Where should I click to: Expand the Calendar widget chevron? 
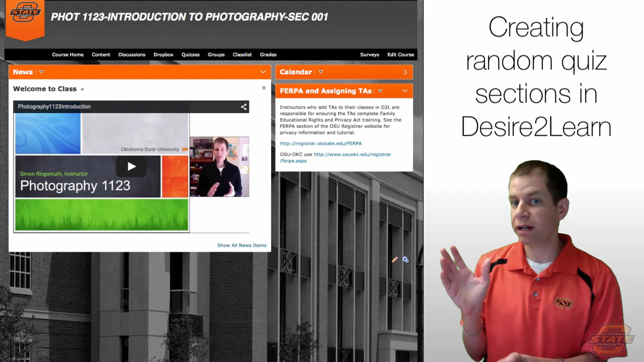[x=405, y=72]
